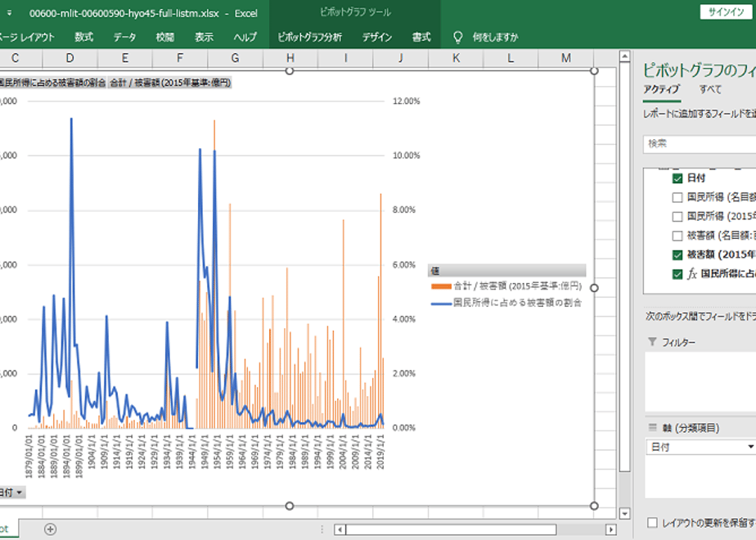Click vertical scrollbar up arrow
Screen dimensions: 756x540
click(624, 56)
